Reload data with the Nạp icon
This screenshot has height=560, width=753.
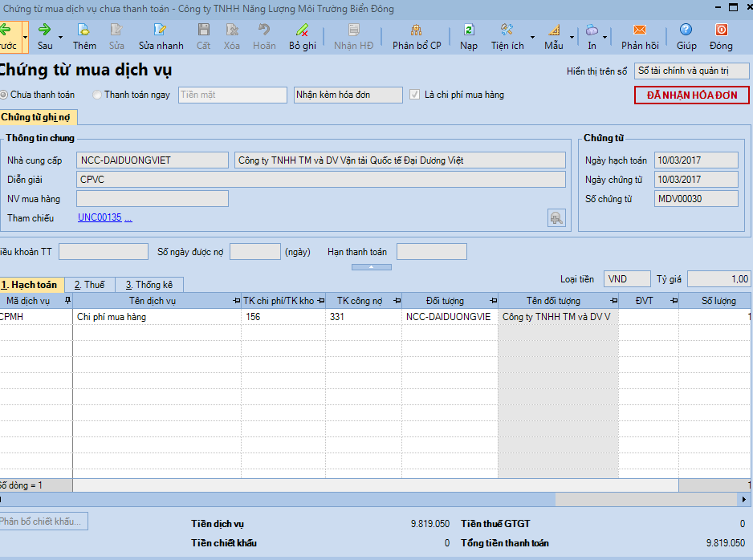tap(469, 36)
